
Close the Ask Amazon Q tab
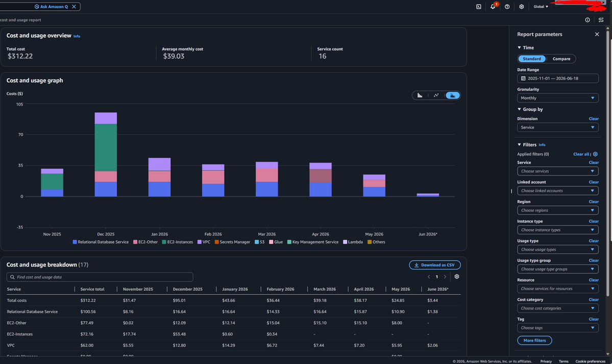pyautogui.click(x=74, y=7)
